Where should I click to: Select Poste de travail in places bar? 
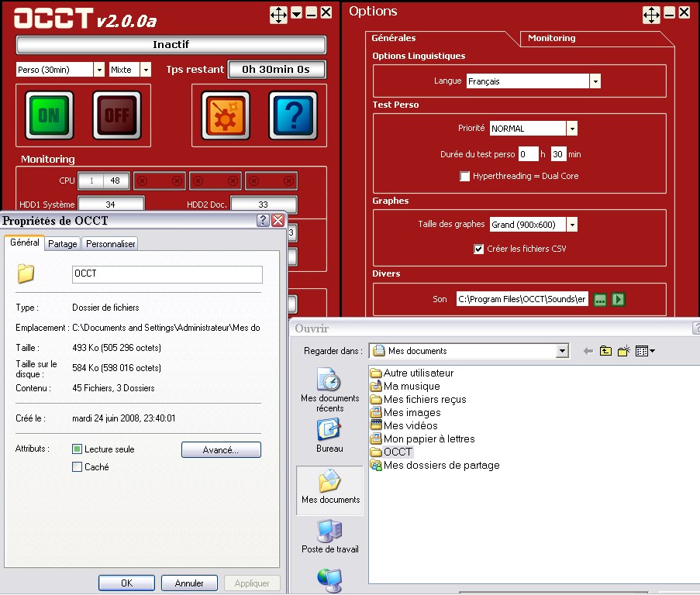point(330,537)
